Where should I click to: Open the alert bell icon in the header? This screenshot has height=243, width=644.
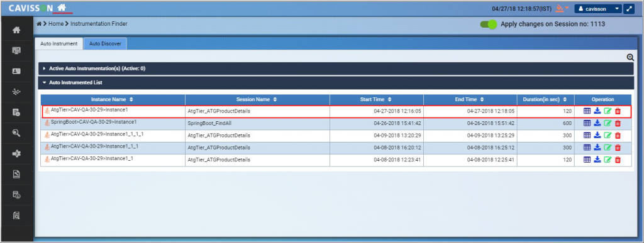pyautogui.click(x=559, y=8)
